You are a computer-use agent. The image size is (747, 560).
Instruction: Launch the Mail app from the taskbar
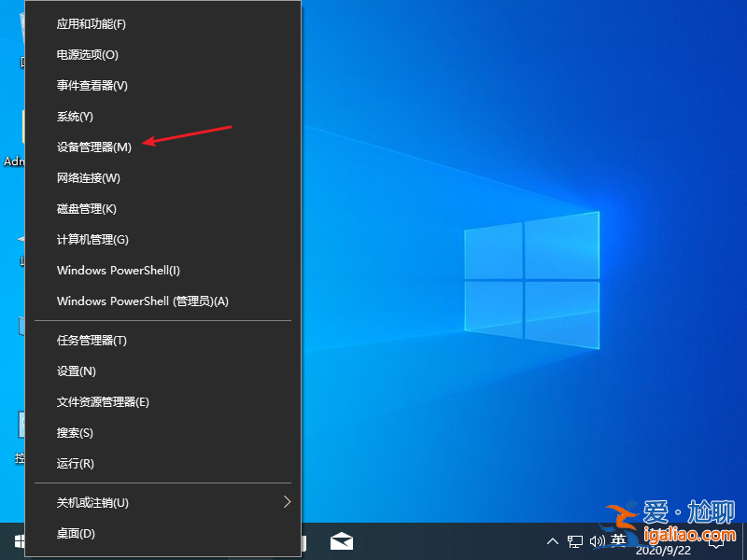coord(342,540)
